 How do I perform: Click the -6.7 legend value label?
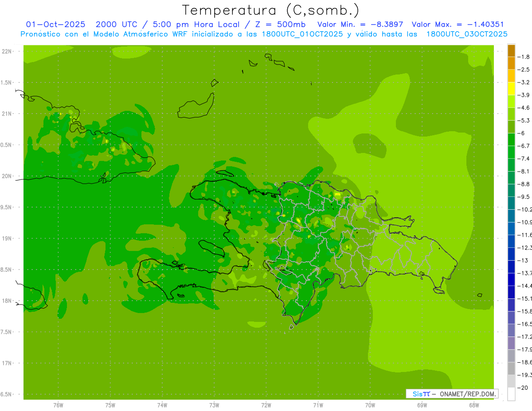[x=525, y=145]
